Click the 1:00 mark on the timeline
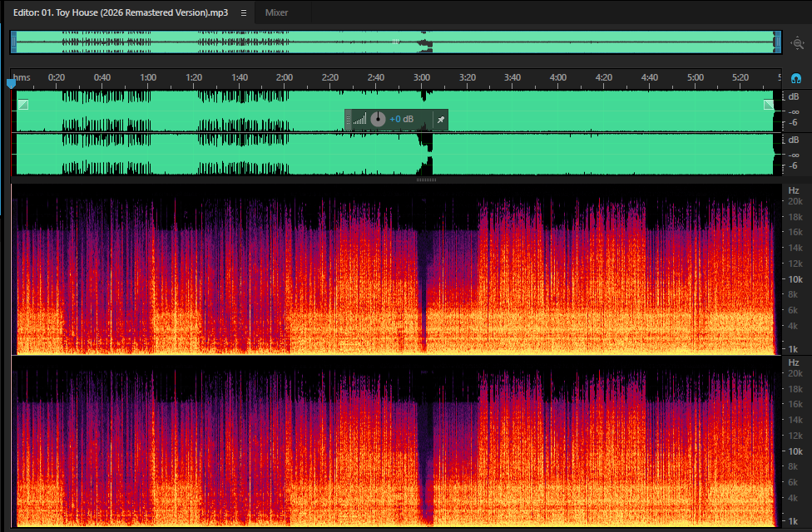Viewport: 812px width, 532px height. 148,77
